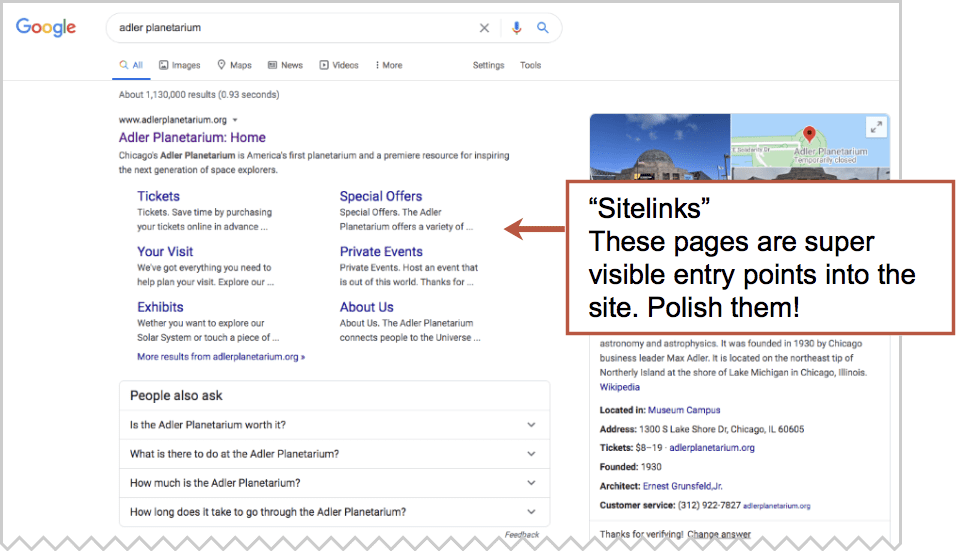This screenshot has height=551, width=972.
Task: Open search Settings
Action: click(488, 65)
